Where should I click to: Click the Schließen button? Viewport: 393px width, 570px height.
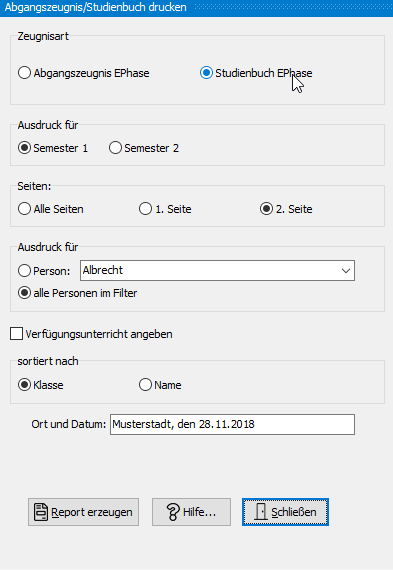click(285, 512)
